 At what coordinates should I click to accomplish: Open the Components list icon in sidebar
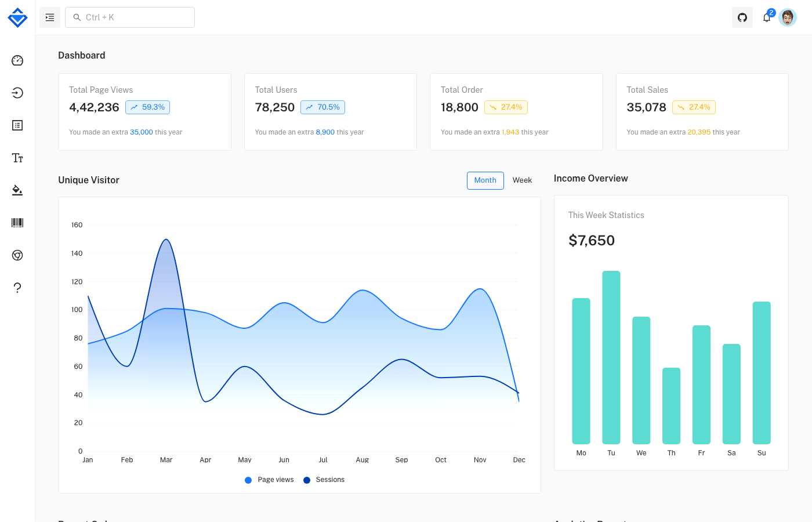17,125
